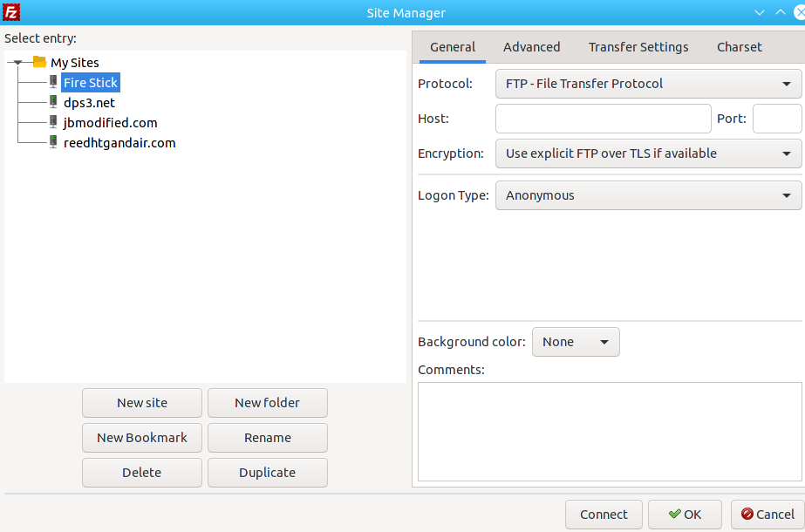Collapse the My Sites tree node

pyautogui.click(x=18, y=63)
